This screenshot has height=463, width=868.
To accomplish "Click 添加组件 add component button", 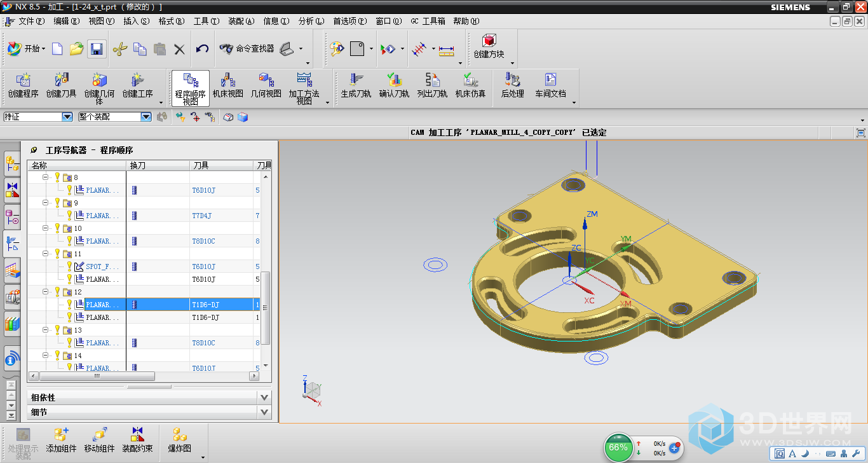I will [x=61, y=440].
